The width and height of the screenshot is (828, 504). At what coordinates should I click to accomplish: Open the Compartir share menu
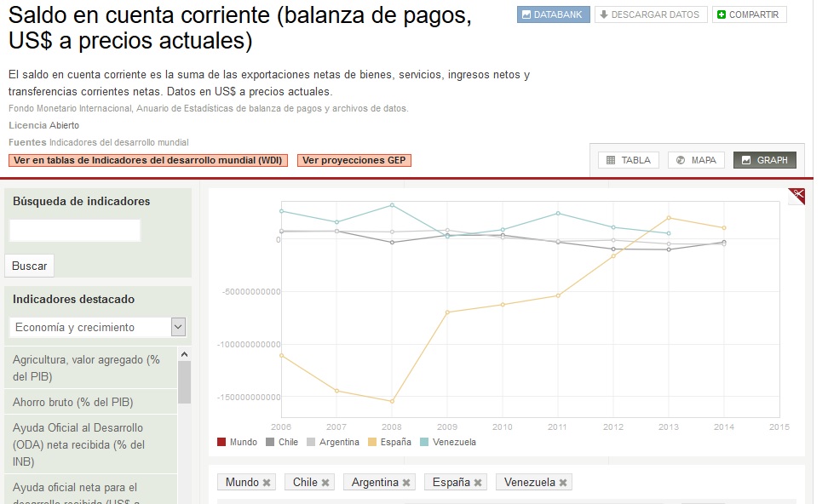click(749, 14)
